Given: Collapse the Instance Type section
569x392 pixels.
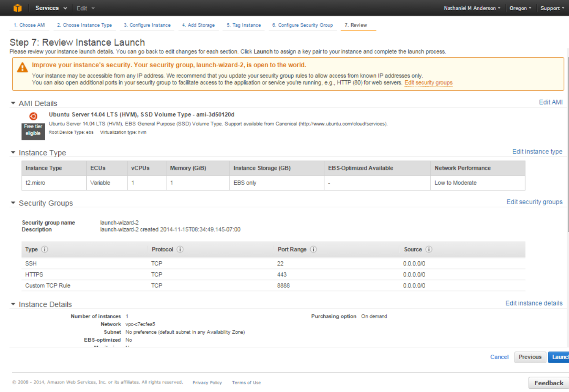Looking at the screenshot, I should pos(13,152).
